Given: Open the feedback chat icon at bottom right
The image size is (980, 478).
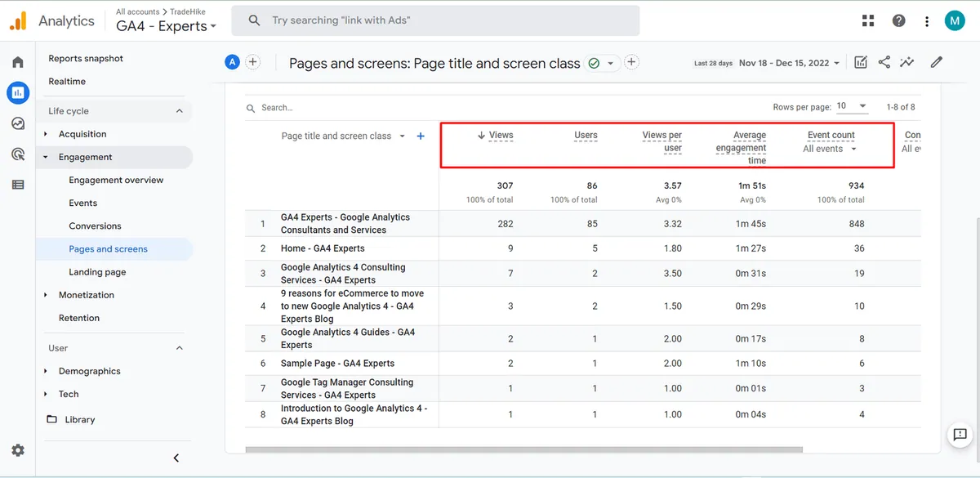Looking at the screenshot, I should pos(959,435).
